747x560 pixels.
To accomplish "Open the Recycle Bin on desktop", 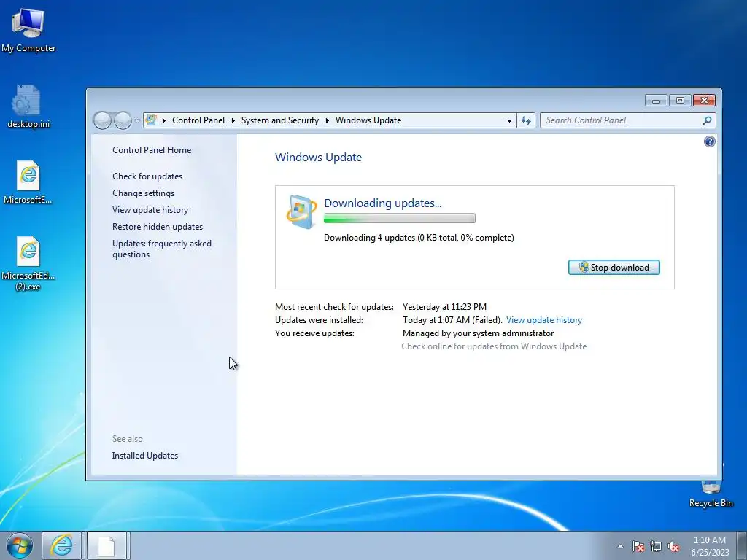I will [x=711, y=494].
